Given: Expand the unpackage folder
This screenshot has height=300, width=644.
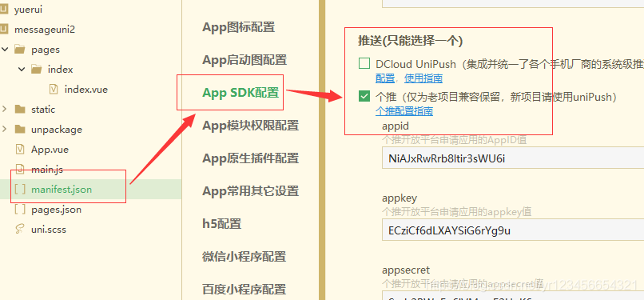Looking at the screenshot, I should (5, 129).
